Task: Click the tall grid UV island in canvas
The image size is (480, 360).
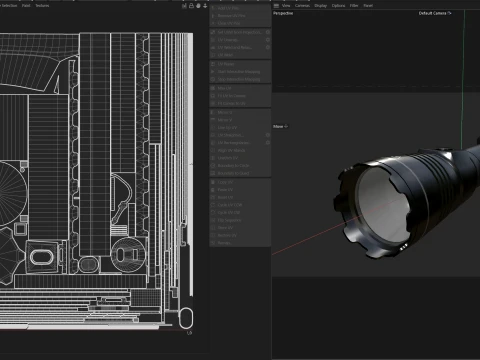Action: click(x=95, y=144)
